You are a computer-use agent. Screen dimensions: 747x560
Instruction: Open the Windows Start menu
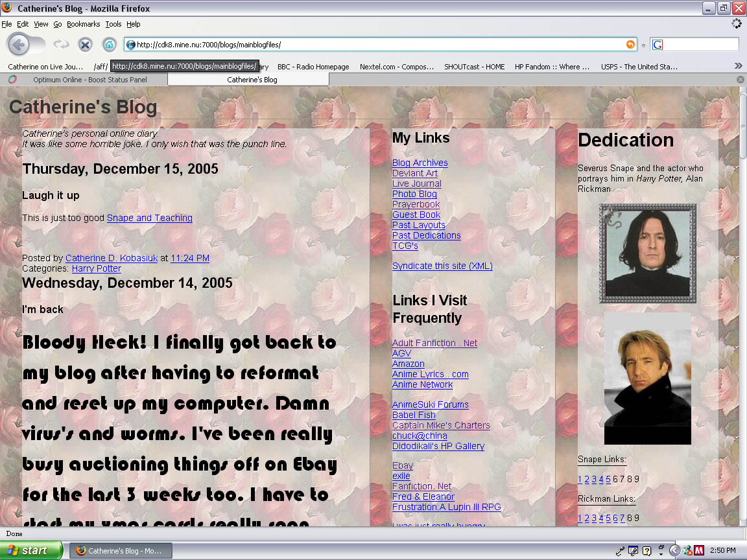(x=31, y=550)
